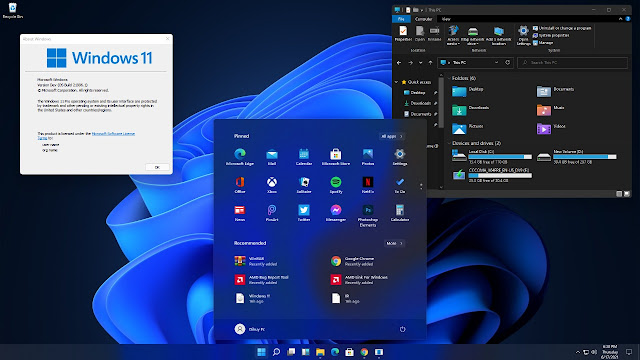Open Settings gear in pinned apps
The image size is (640, 360).
click(400, 157)
